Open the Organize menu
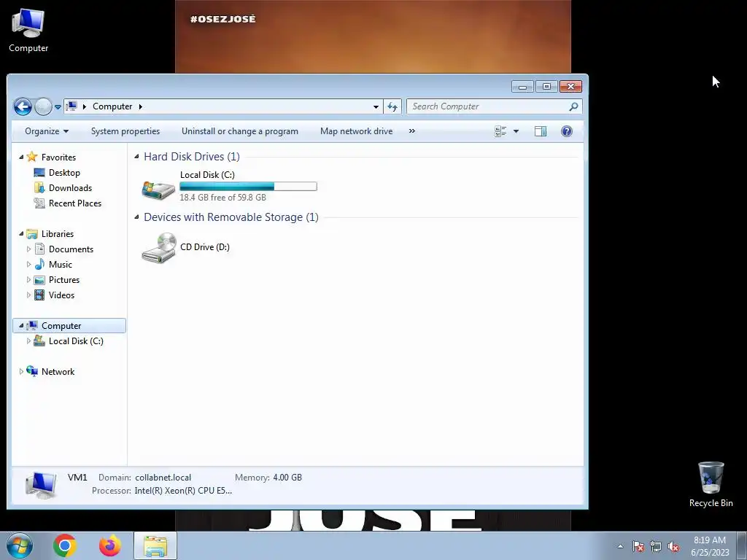The height and width of the screenshot is (560, 747). pos(47,131)
